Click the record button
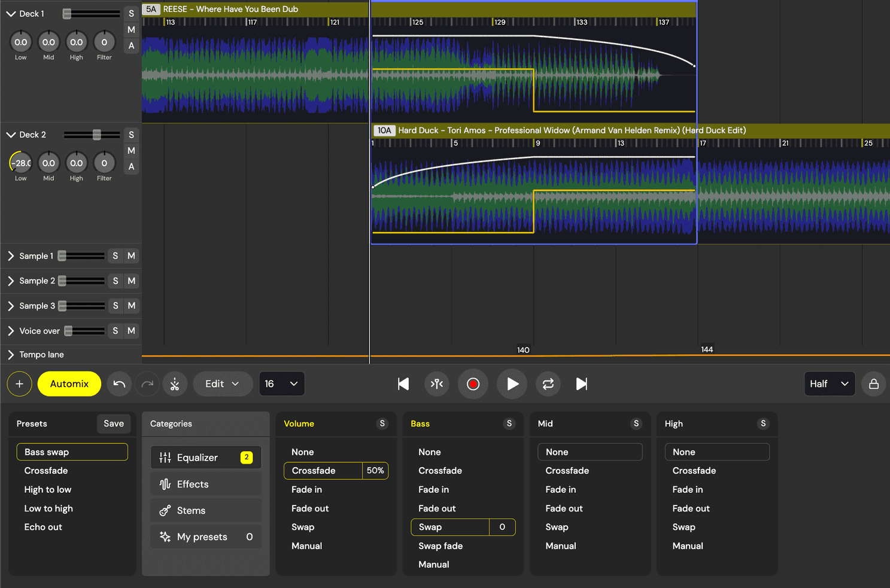 (x=473, y=384)
